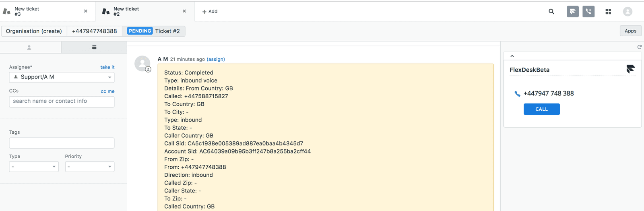The image size is (644, 211).
Task: Add a new tab with + Add
Action: tap(210, 12)
